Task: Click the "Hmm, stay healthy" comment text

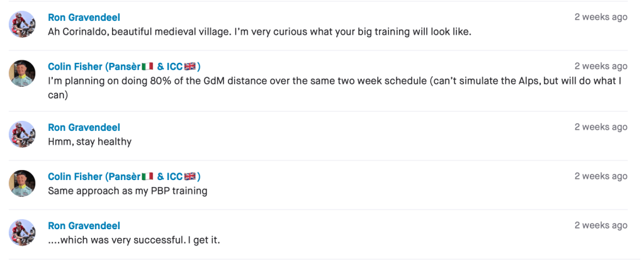Action: (x=89, y=142)
